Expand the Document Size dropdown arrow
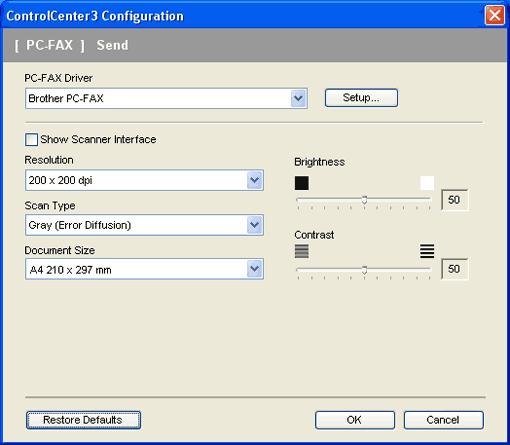This screenshot has height=445, width=510. coord(255,269)
